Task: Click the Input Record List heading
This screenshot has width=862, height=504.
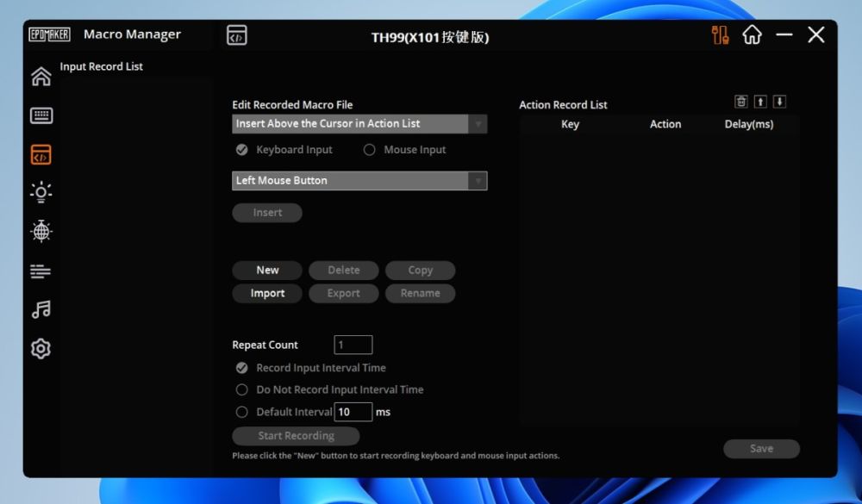Action: point(101,66)
